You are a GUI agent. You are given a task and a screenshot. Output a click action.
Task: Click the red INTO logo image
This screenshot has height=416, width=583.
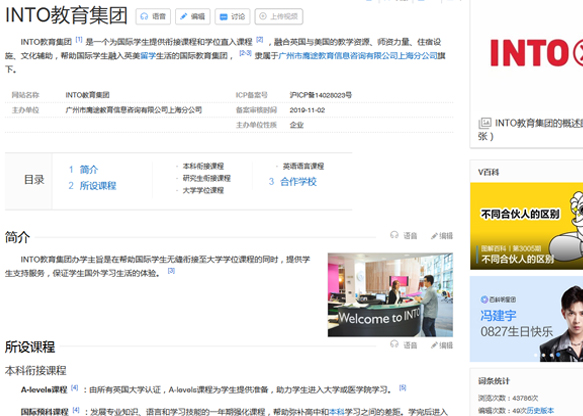[536, 53]
